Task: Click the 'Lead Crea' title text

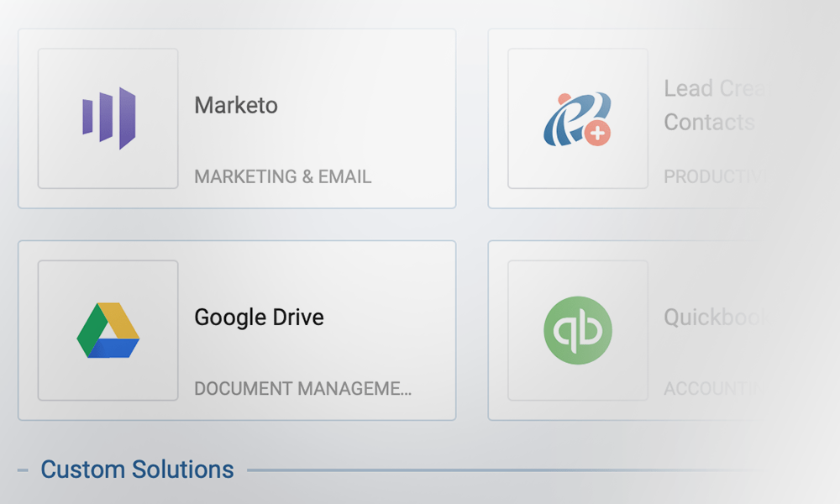Action: (711, 89)
